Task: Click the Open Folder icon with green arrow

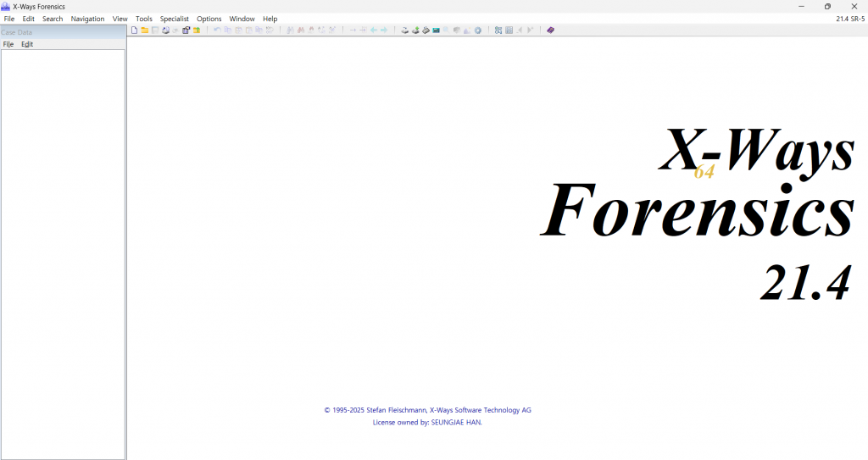Action: (x=197, y=30)
